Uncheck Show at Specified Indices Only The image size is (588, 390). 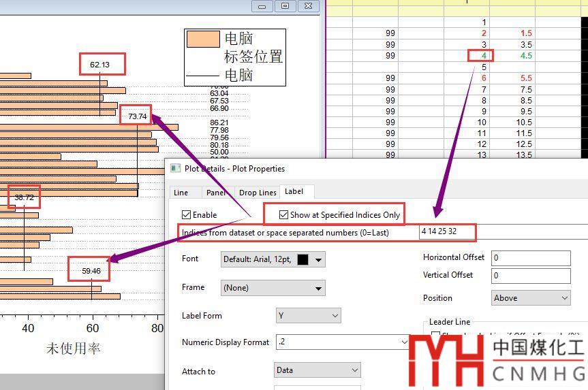click(284, 215)
